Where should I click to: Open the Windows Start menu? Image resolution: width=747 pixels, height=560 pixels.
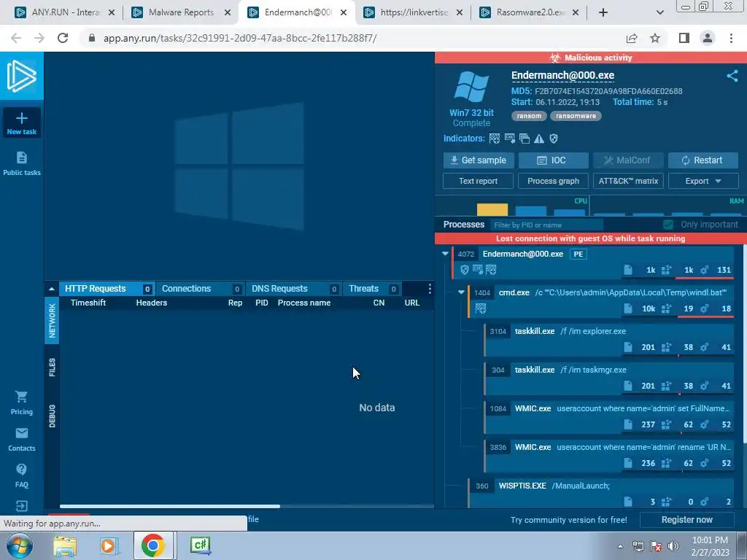20,545
